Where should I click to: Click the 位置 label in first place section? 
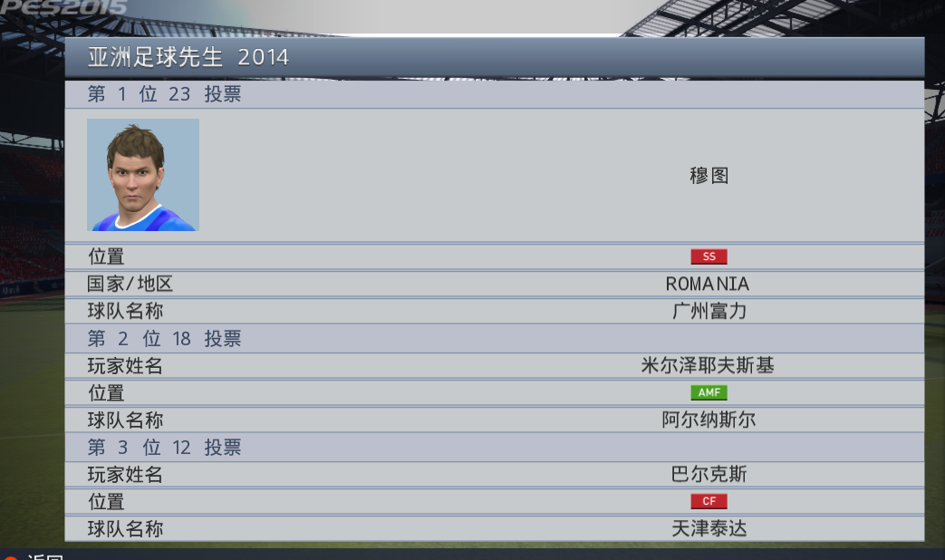[x=106, y=256]
